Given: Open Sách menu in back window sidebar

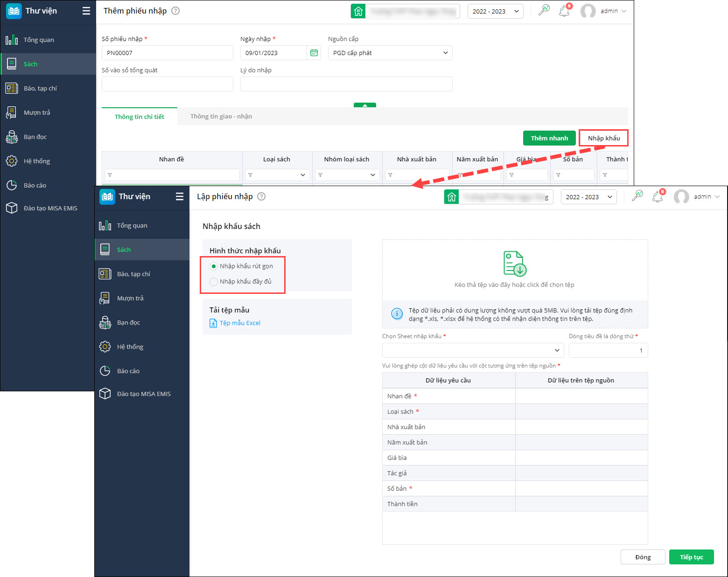Looking at the screenshot, I should (49, 64).
